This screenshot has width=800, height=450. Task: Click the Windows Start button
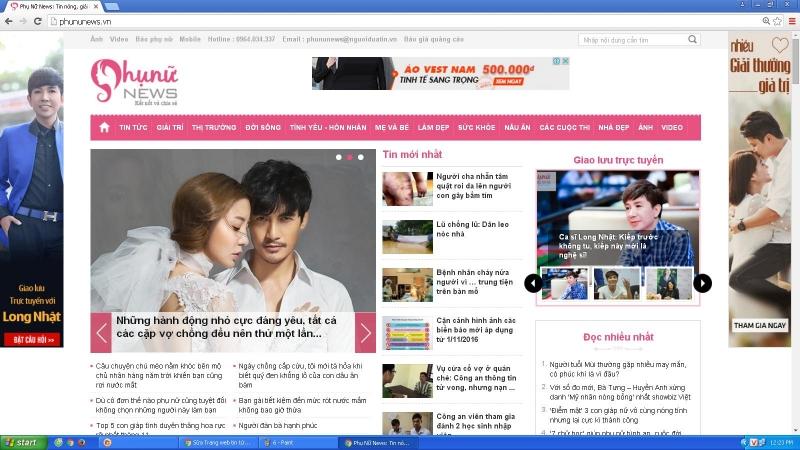[x=21, y=442]
